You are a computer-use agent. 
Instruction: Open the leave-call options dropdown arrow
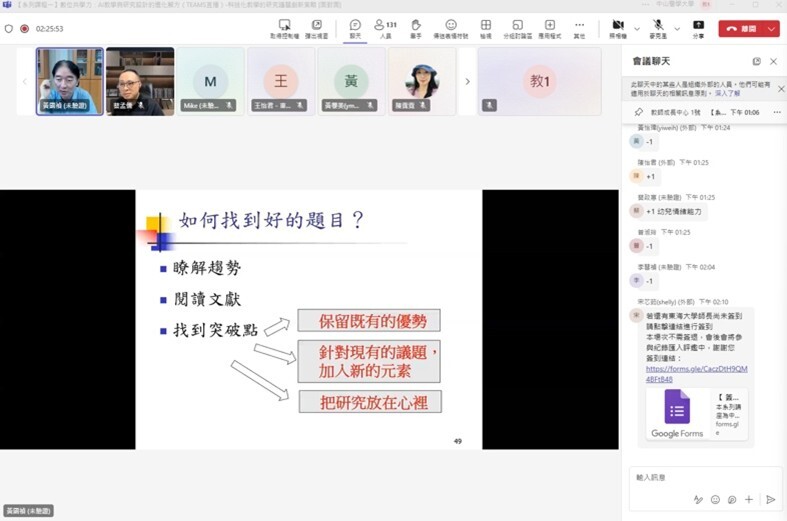point(773,28)
